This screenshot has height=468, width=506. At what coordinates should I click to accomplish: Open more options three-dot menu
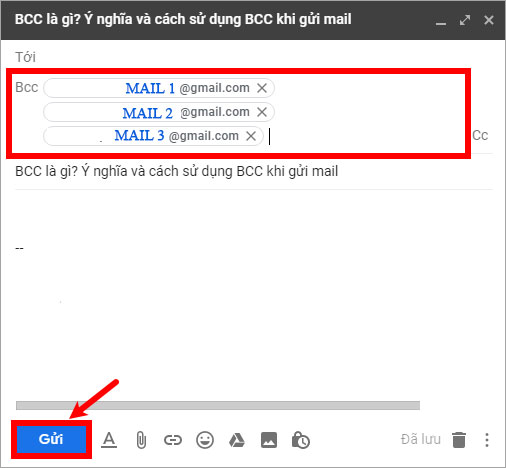[x=487, y=440]
